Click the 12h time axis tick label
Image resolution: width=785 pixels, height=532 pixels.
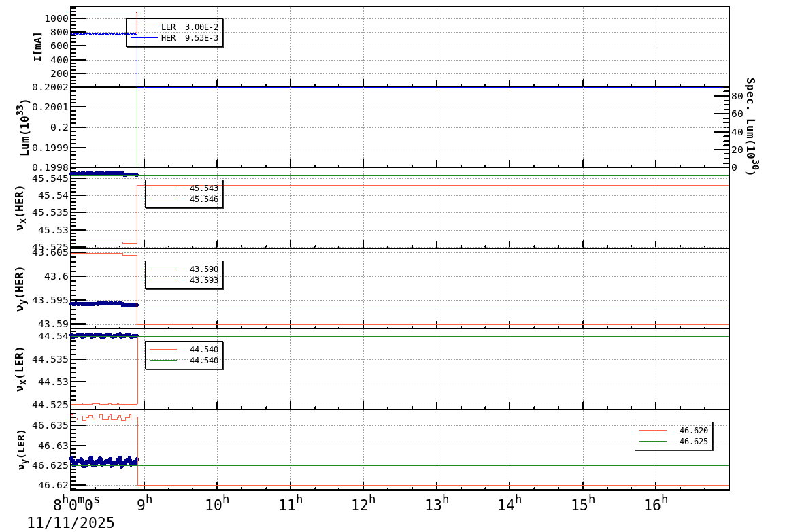point(362,504)
